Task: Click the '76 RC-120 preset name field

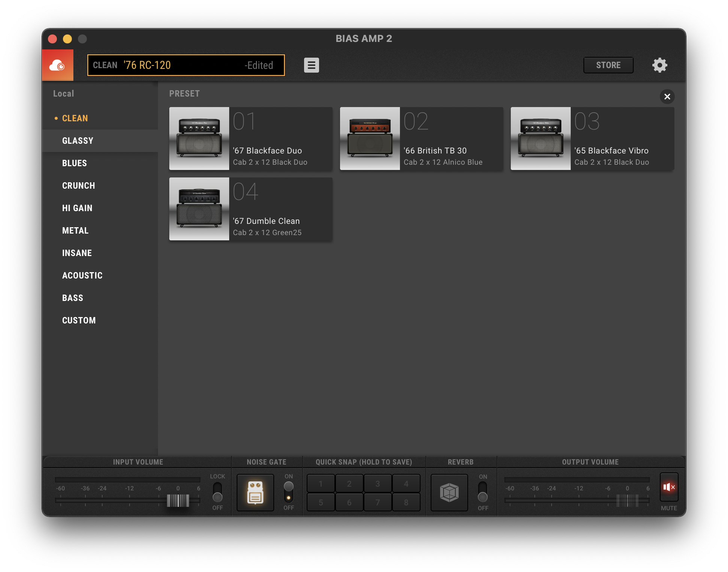Action: click(185, 65)
